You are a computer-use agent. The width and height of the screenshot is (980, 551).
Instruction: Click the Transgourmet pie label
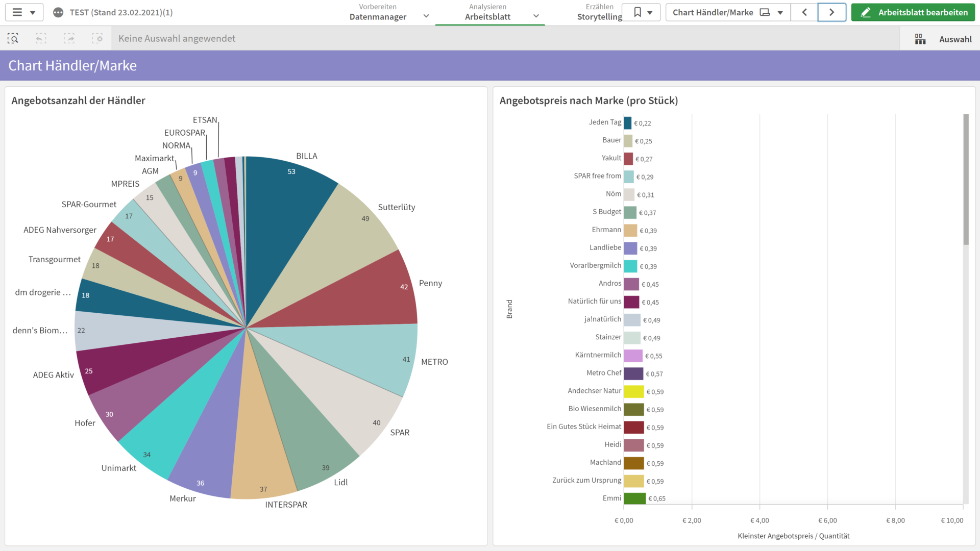(x=54, y=259)
